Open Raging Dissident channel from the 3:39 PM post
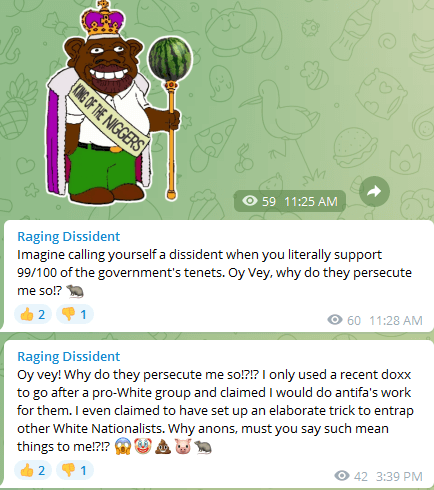This screenshot has width=434, height=490. 68,356
